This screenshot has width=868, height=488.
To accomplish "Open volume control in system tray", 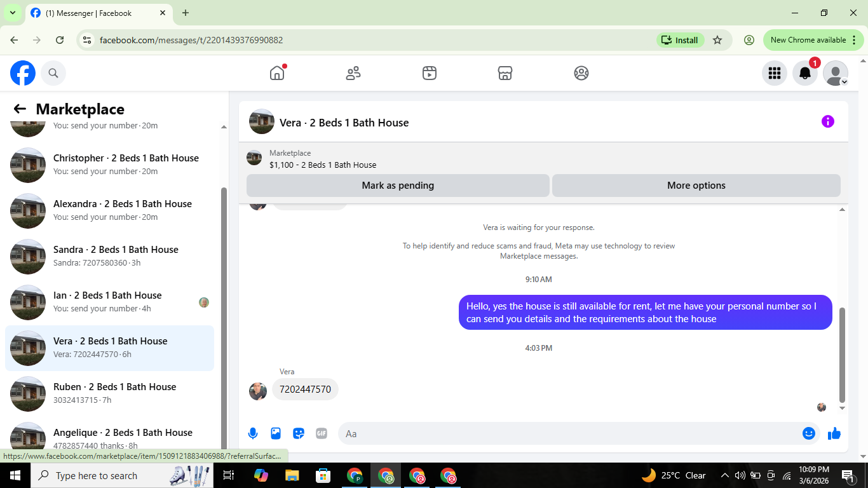I will click(x=740, y=475).
